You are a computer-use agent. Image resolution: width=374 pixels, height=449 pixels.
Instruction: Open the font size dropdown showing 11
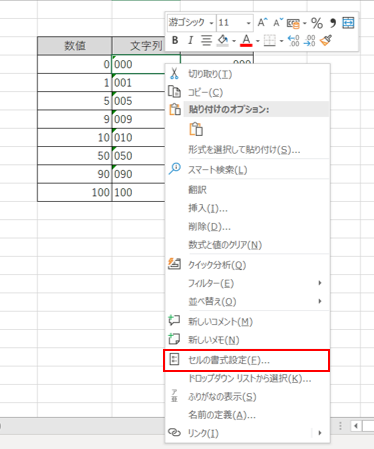248,23
